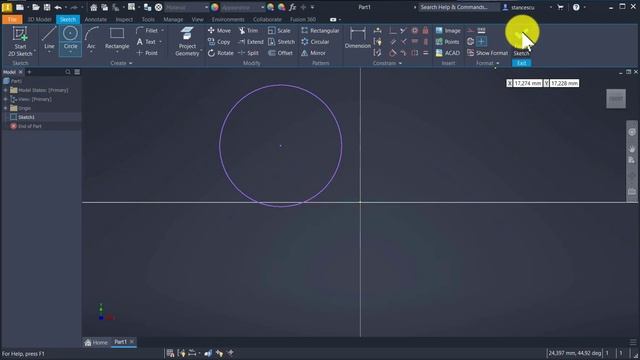Image resolution: width=640 pixels, height=360 pixels.
Task: Expand the Origin folder node
Action: coord(5,108)
